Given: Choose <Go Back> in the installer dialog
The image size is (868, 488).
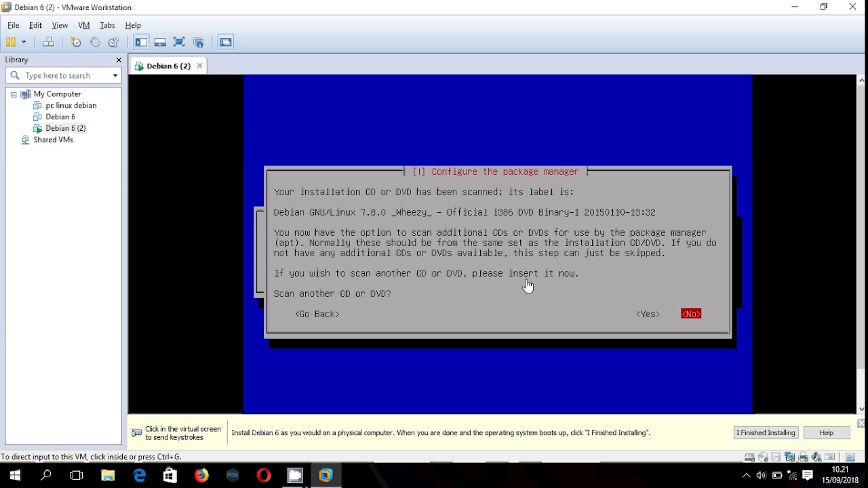Looking at the screenshot, I should coord(317,314).
